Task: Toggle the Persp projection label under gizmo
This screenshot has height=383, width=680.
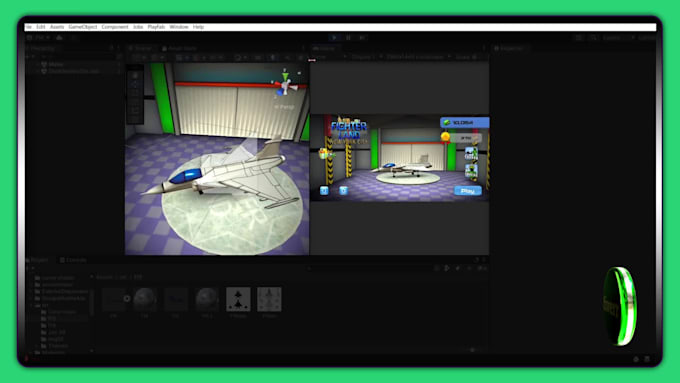Action: (284, 106)
